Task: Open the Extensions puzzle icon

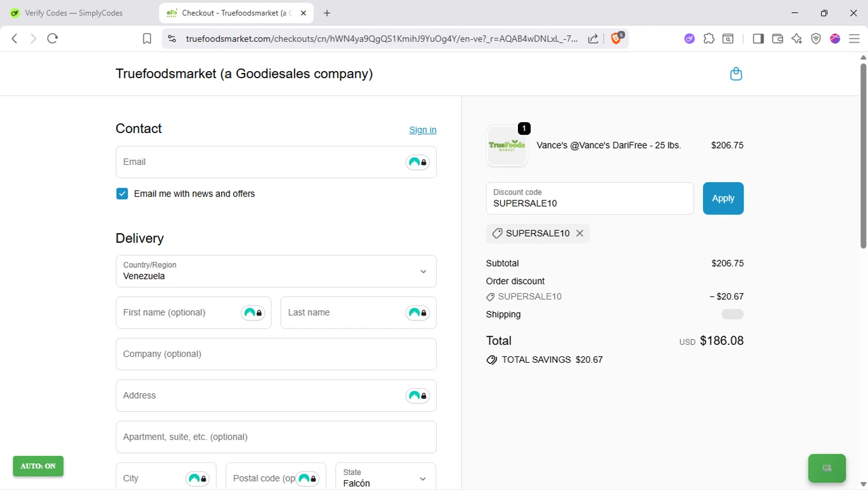Action: click(x=709, y=39)
